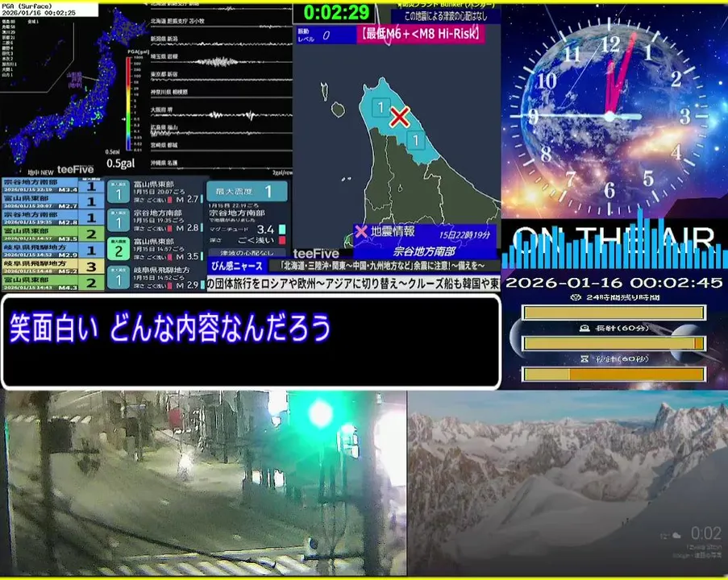Open the street traffic camera feed
Screen dimensions: 728x580
point(203,483)
